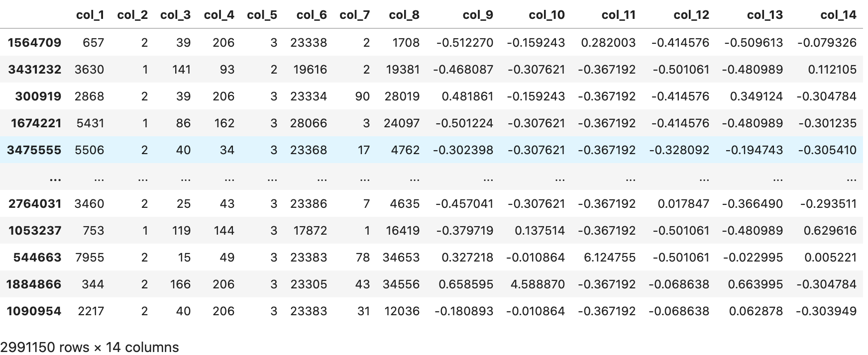868x355 pixels.
Task: Select the col_12 column header
Action: 691,15
